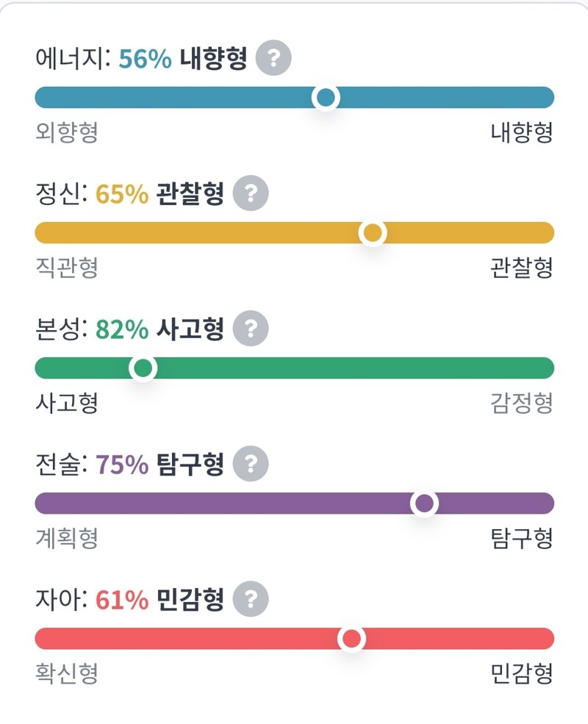
Task: Click the 감정형 label under the green bar
Action: (x=522, y=403)
